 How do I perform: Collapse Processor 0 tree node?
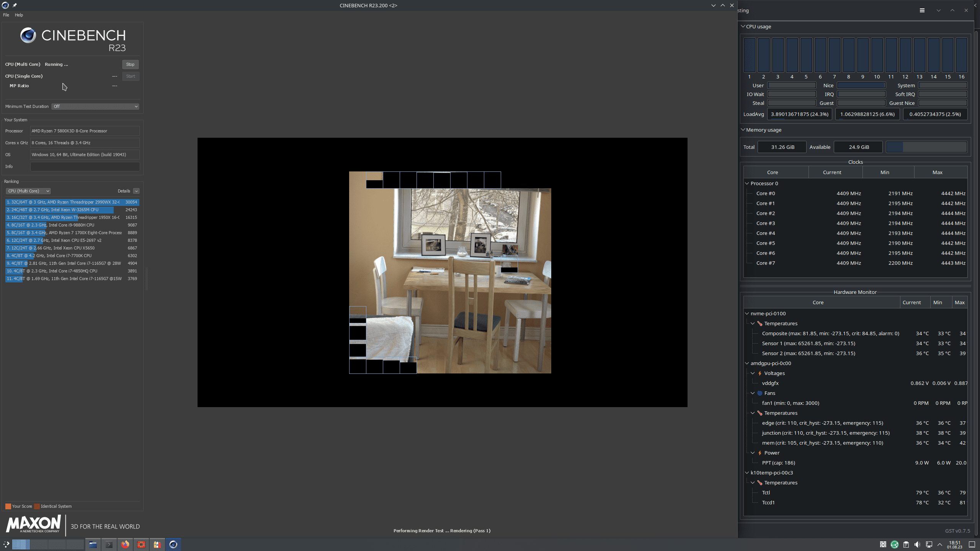click(747, 183)
